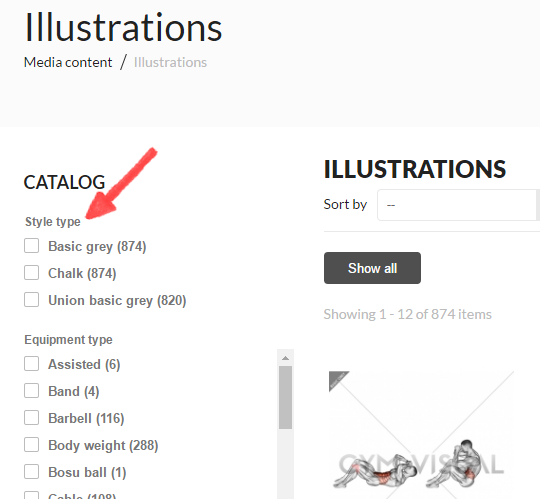Tick the Bosu ball checkbox
Screen dimensions: 540x499
(x=31, y=472)
